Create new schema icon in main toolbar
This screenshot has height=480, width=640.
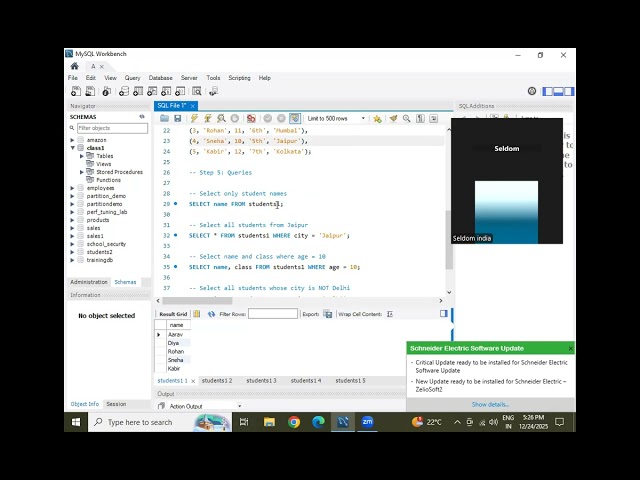click(x=124, y=91)
